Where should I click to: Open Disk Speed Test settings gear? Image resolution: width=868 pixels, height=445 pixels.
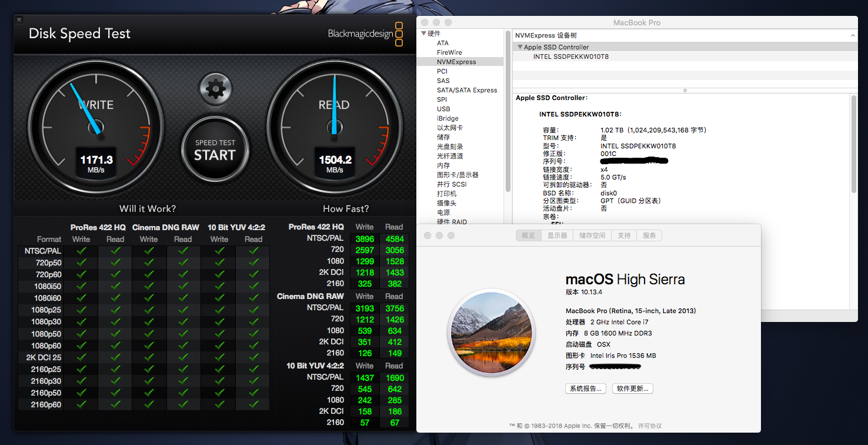pyautogui.click(x=216, y=89)
